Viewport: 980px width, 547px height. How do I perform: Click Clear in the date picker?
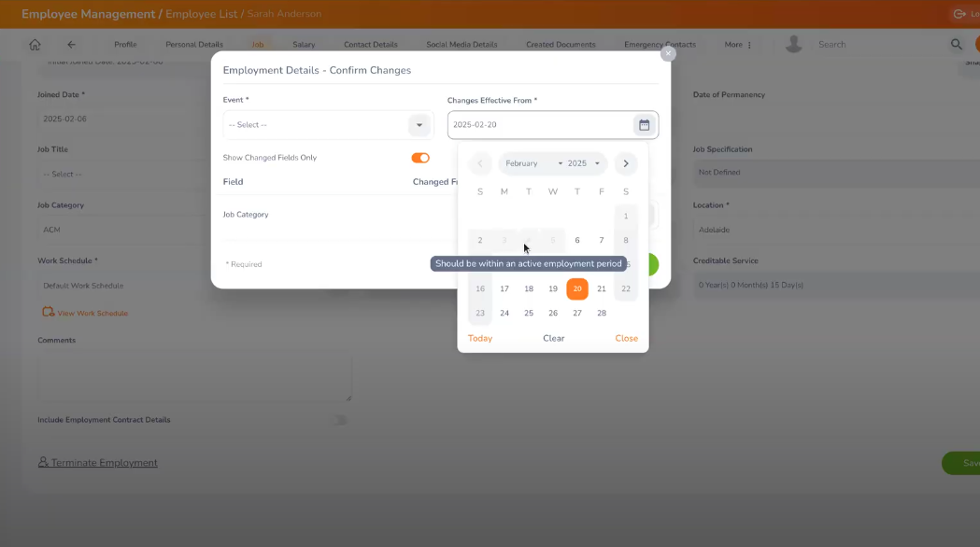pos(554,339)
